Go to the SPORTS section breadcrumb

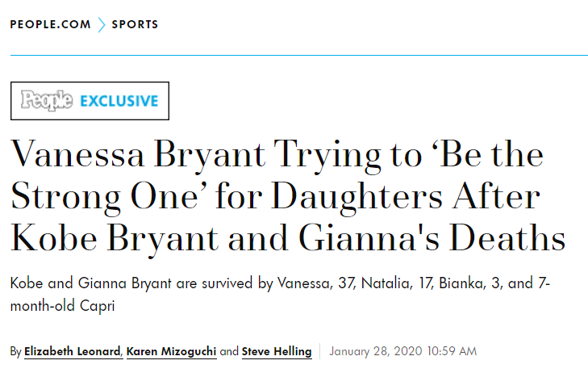click(x=135, y=24)
